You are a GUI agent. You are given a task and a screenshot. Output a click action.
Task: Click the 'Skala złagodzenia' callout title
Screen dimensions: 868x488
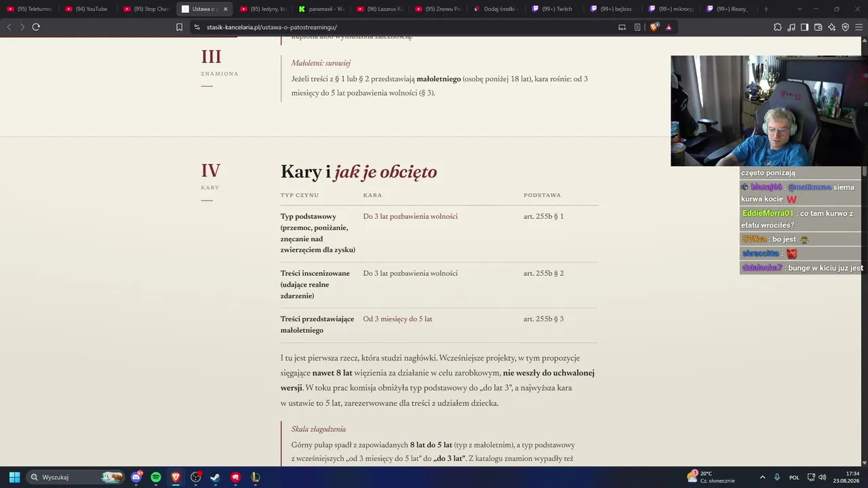pyautogui.click(x=319, y=429)
